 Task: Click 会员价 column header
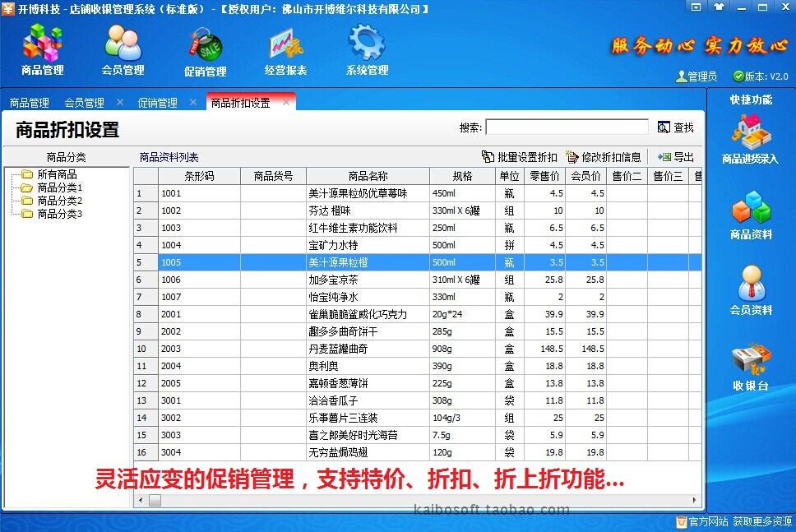point(585,176)
